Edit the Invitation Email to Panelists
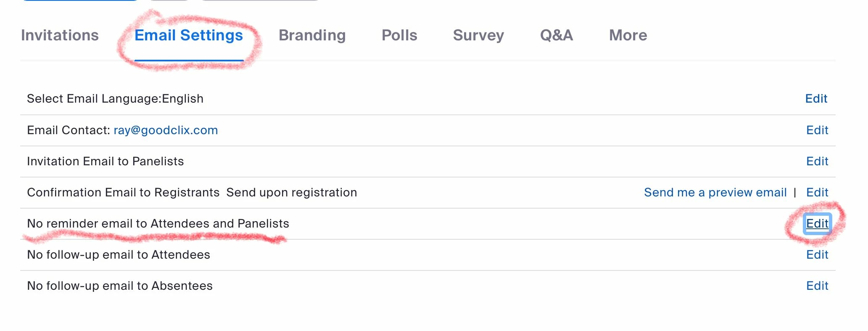 click(x=817, y=161)
